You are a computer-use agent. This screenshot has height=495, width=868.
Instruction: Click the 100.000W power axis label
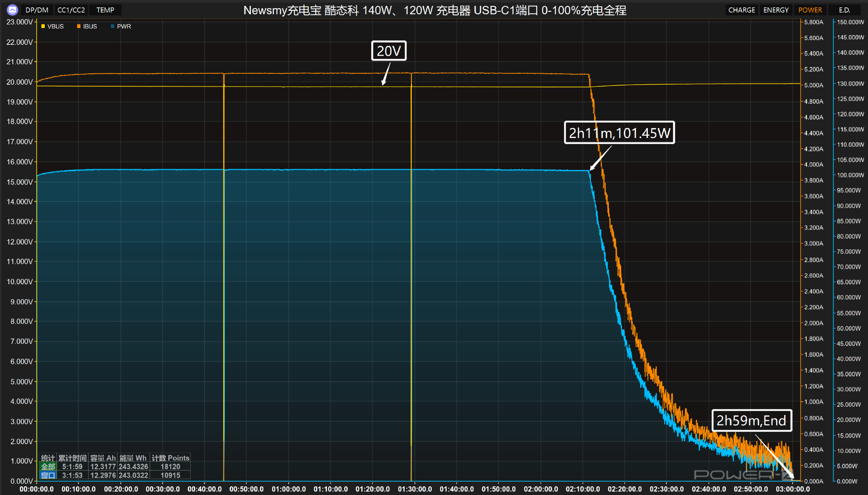click(850, 175)
